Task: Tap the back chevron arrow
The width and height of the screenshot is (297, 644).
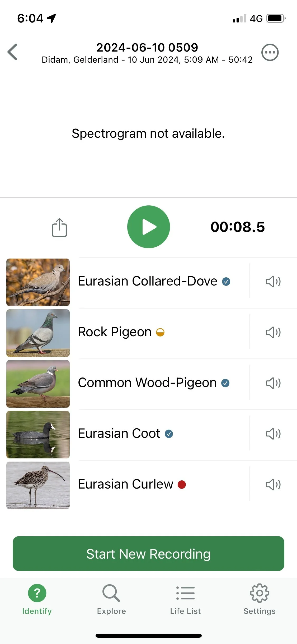Action: coord(12,52)
